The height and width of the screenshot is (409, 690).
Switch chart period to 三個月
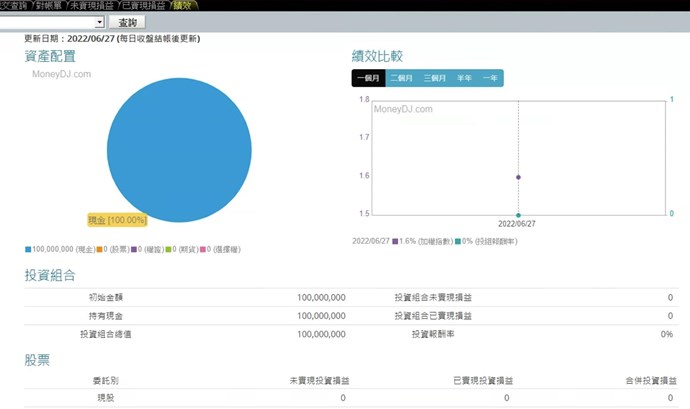click(434, 78)
